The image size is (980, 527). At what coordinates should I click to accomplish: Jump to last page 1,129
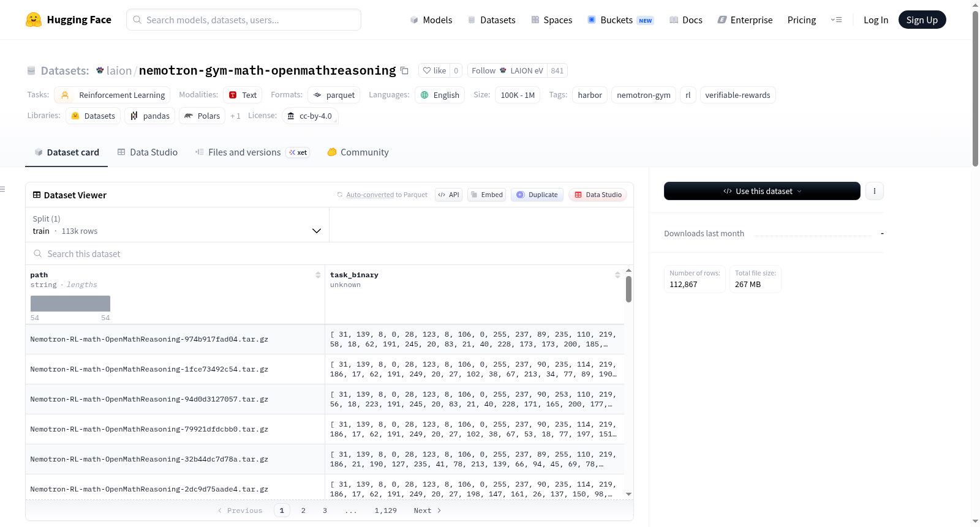[386, 510]
